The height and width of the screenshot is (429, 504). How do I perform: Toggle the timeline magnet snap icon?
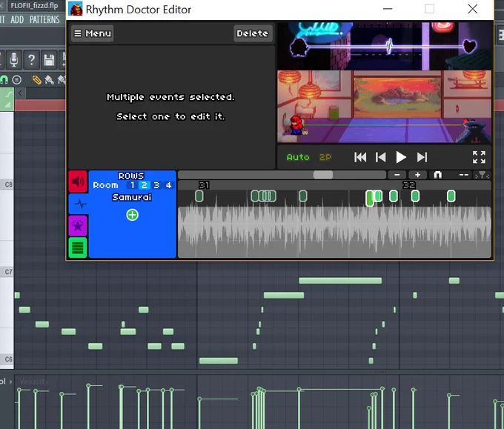438,175
